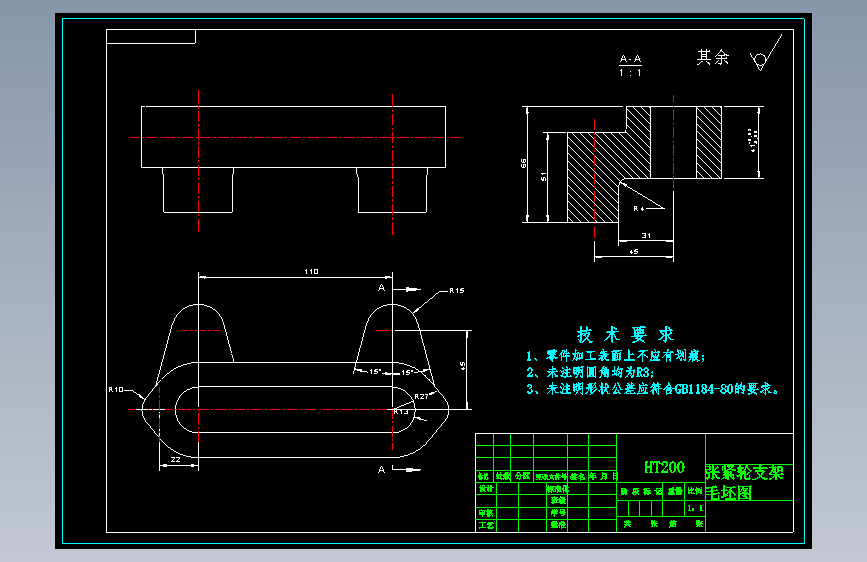This screenshot has width=867, height=562.
Task: Select the R4 fillet radius label
Action: (x=639, y=209)
